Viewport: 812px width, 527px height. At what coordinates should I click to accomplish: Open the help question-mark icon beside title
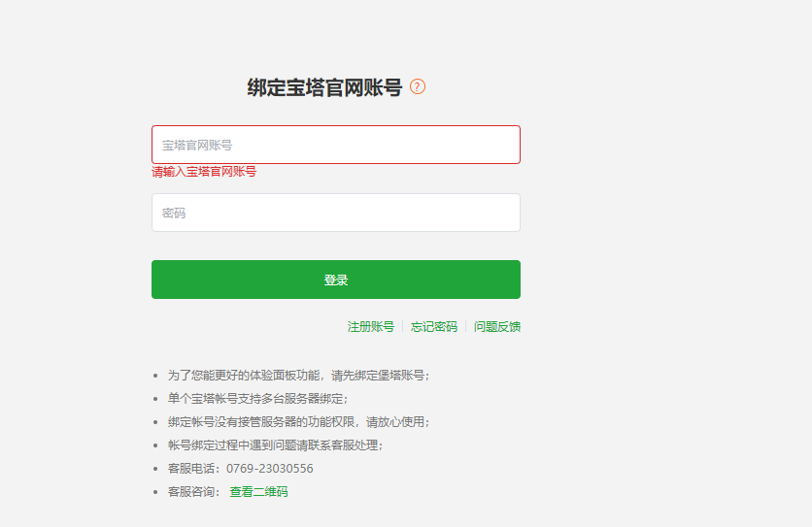(418, 86)
